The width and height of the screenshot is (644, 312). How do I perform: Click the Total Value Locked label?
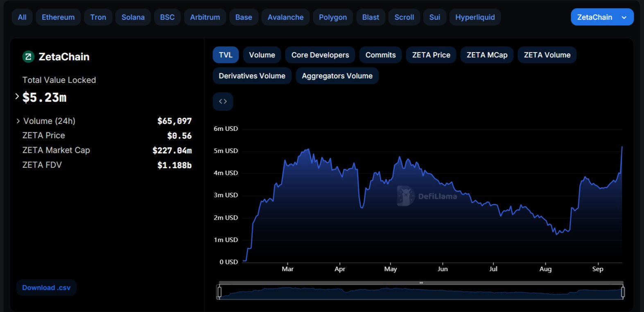pyautogui.click(x=59, y=80)
